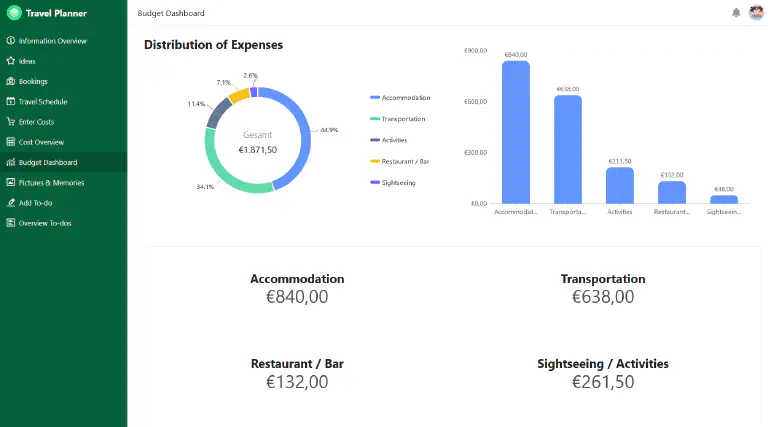Click the Pictures & Memories image icon
The width and height of the screenshot is (768, 427).
coord(11,182)
